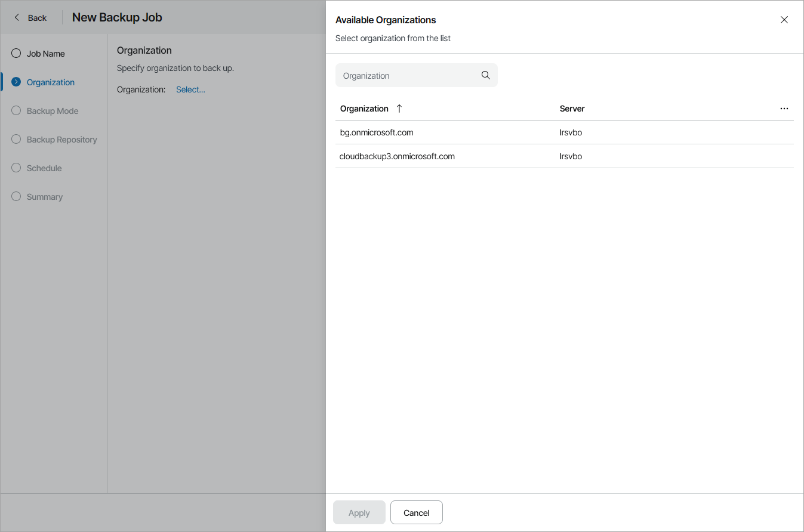Focus the Organization search field
This screenshot has width=804, height=532.
point(409,76)
